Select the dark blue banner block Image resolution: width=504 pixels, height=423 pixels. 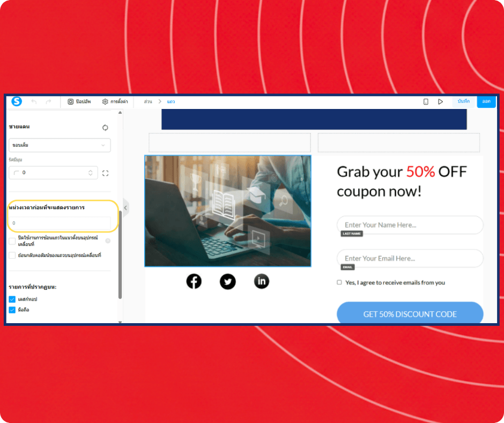click(x=314, y=119)
